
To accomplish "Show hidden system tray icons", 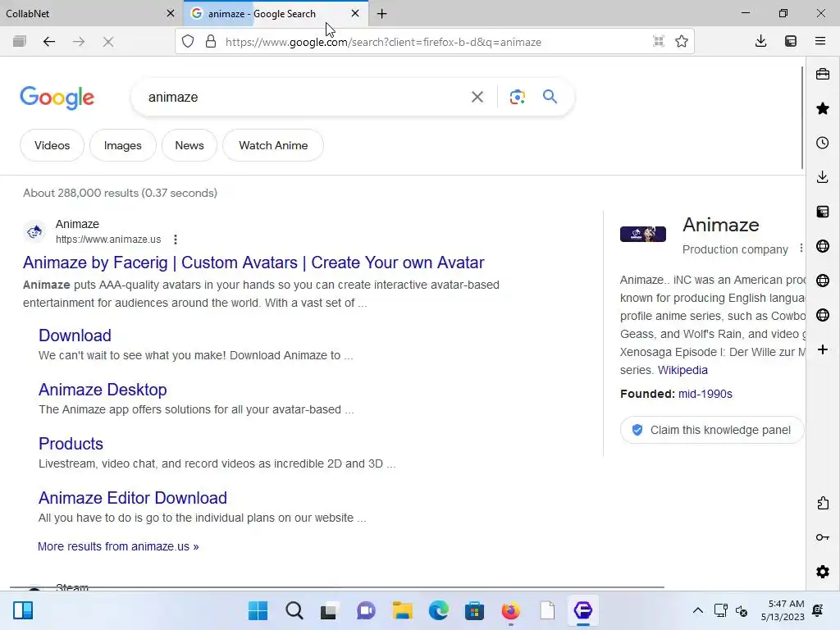I will [x=697, y=610].
